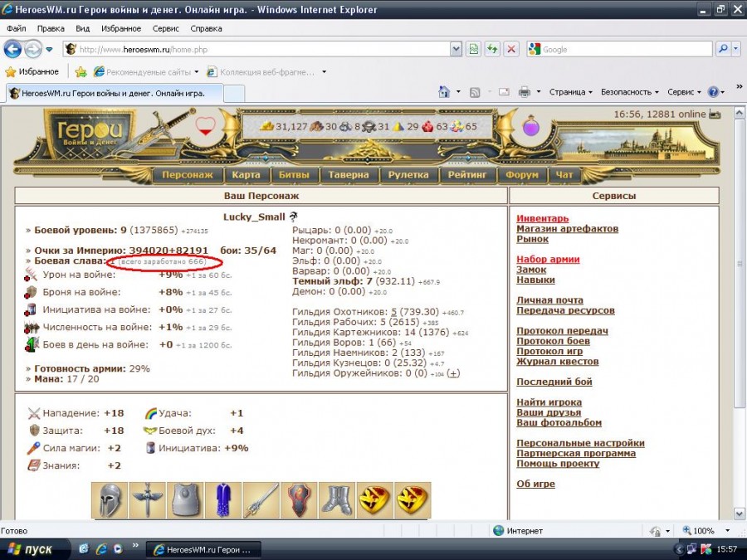This screenshot has height=560, width=747.
Task: Open the Магазин артефактов link
Action: click(567, 229)
